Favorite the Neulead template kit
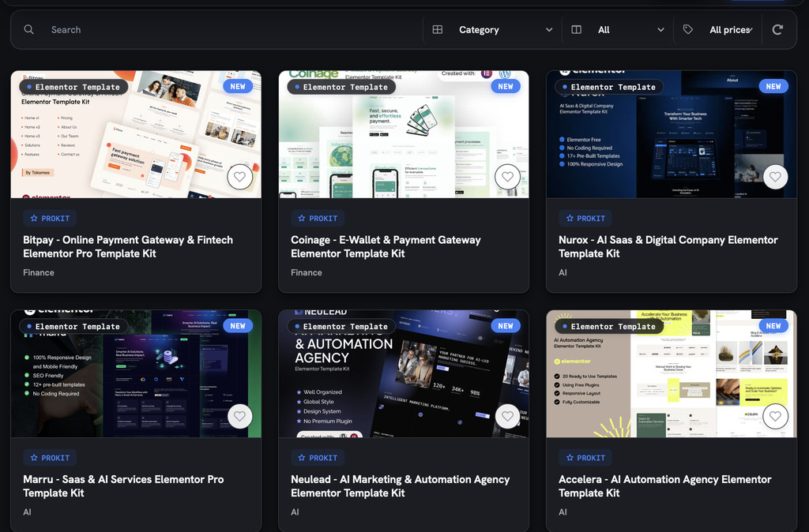Viewport: 809px width, 532px height. (508, 416)
